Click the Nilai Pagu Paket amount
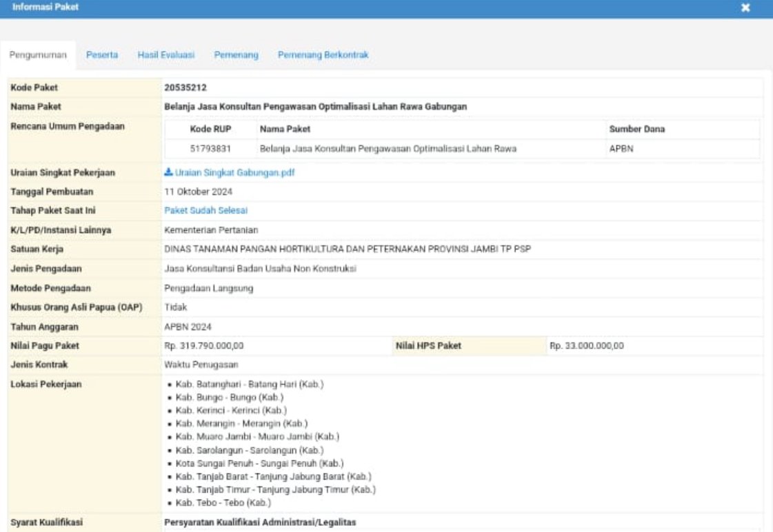The height and width of the screenshot is (532, 773). pyautogui.click(x=204, y=346)
